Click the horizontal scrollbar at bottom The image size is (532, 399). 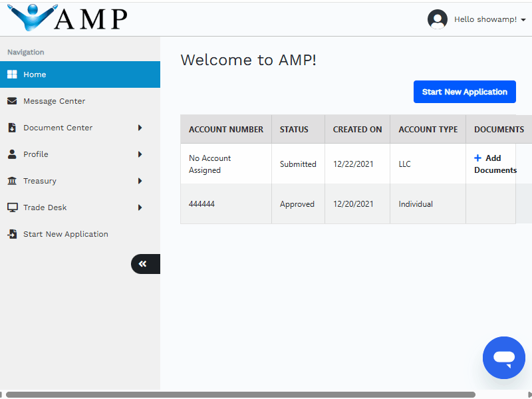[x=239, y=394]
